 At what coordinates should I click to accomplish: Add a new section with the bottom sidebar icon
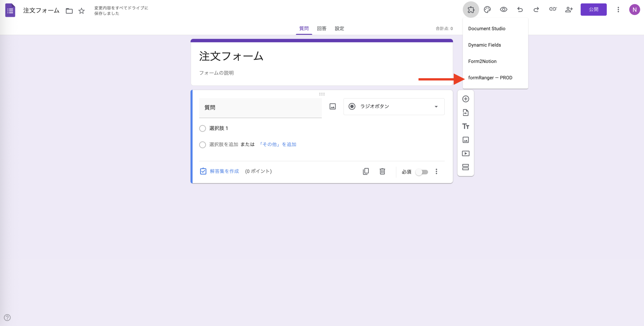(466, 167)
